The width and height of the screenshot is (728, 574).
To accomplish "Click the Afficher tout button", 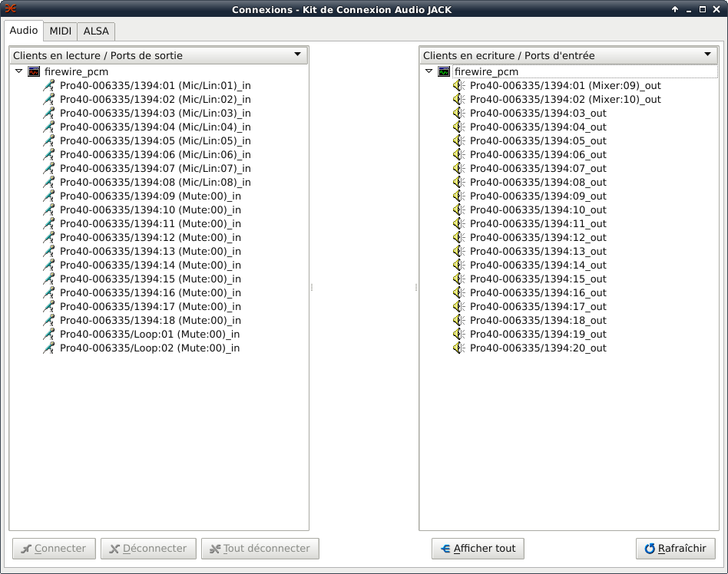I will pyautogui.click(x=478, y=549).
